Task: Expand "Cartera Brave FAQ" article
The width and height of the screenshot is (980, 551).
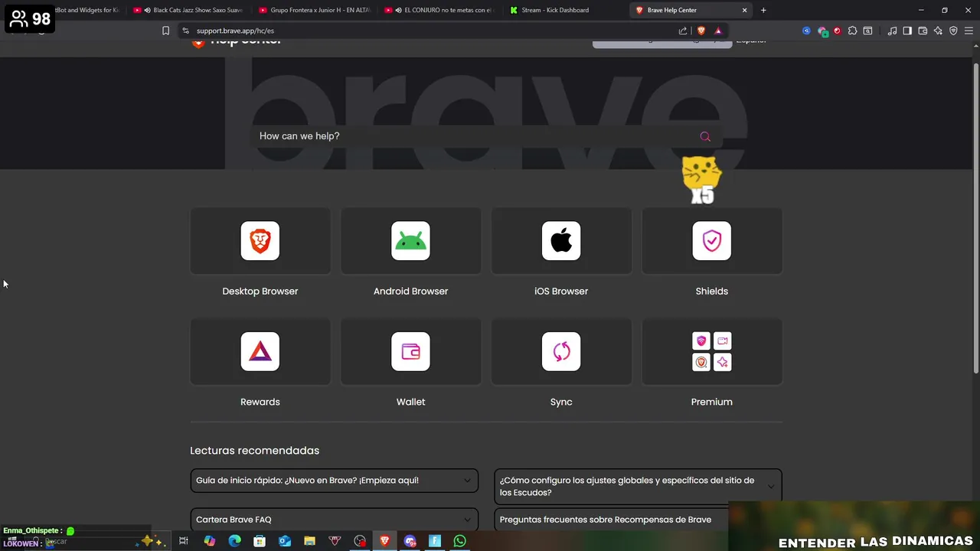Action: (334, 520)
